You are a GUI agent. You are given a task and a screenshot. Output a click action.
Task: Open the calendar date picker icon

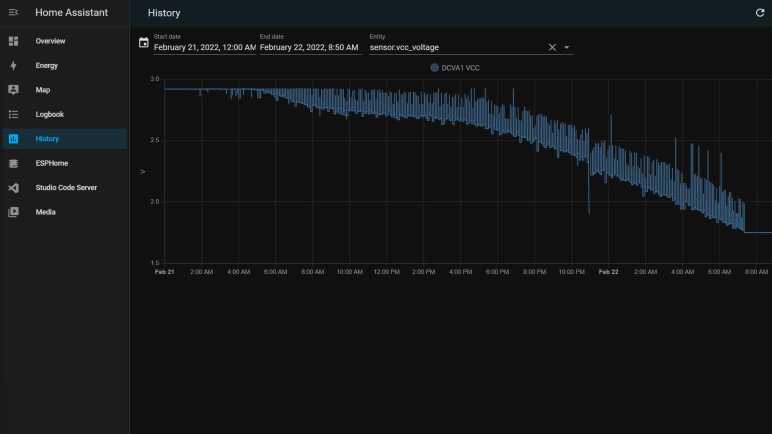(x=143, y=43)
